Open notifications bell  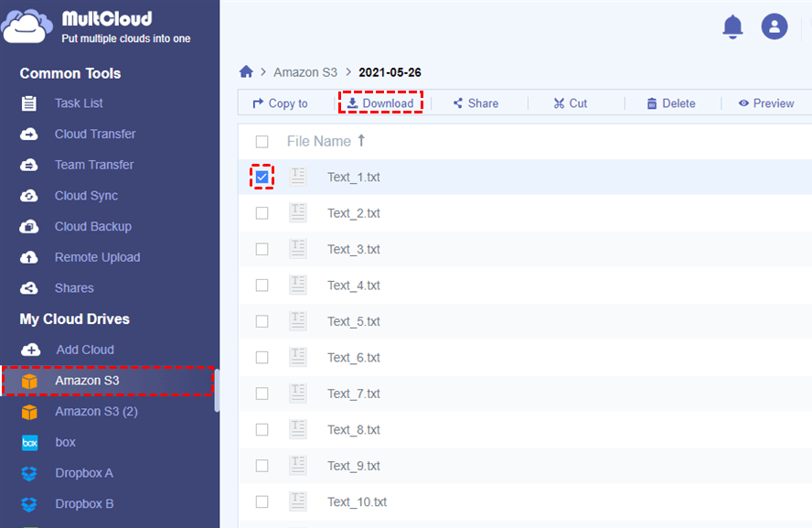coord(732,27)
